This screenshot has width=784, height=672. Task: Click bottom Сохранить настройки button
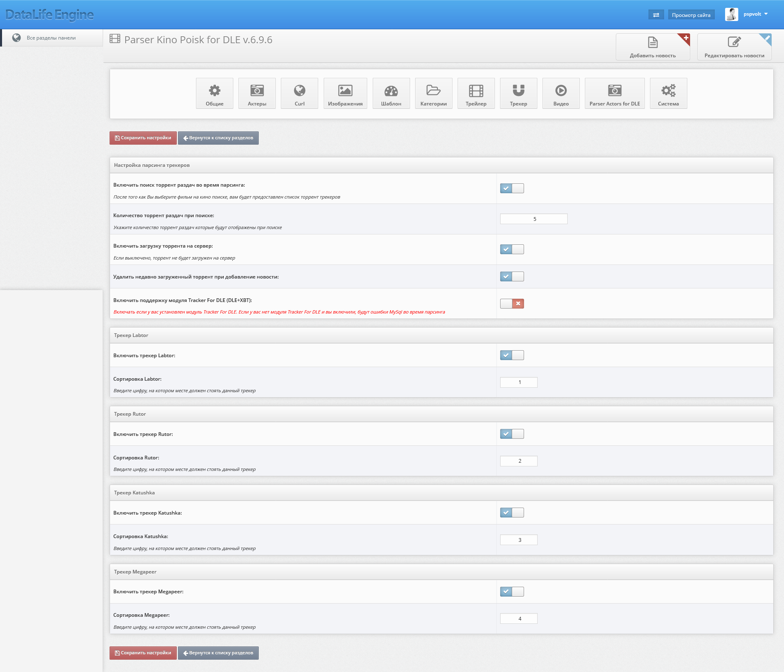143,653
